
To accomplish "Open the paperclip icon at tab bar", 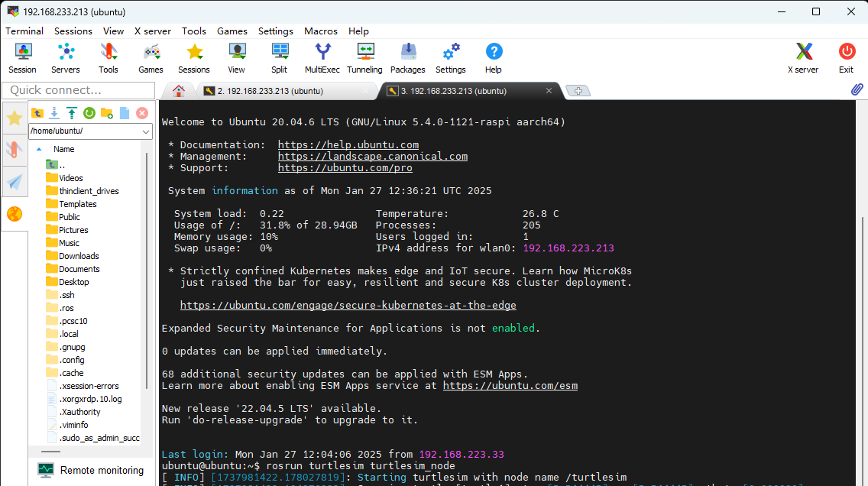I will pyautogui.click(x=857, y=90).
